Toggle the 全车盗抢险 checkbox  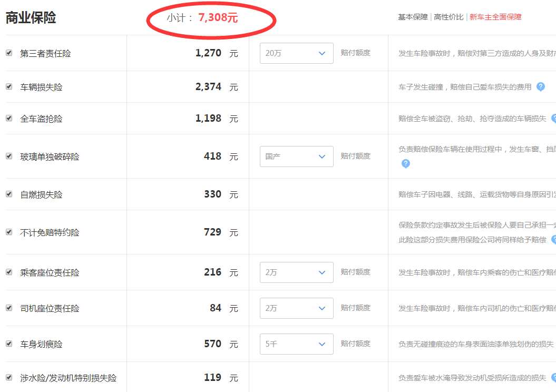point(9,118)
